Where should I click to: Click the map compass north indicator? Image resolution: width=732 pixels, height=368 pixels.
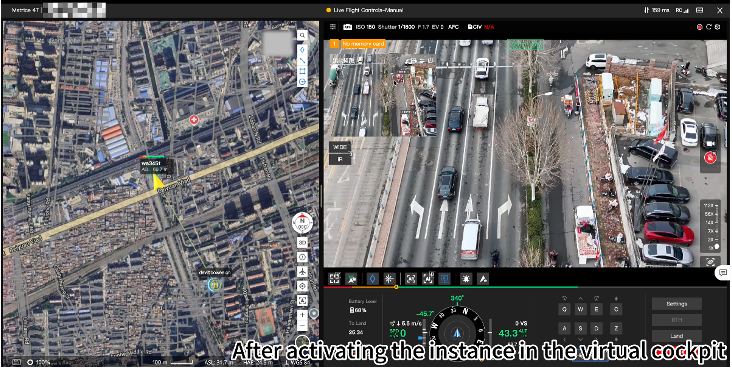302,223
